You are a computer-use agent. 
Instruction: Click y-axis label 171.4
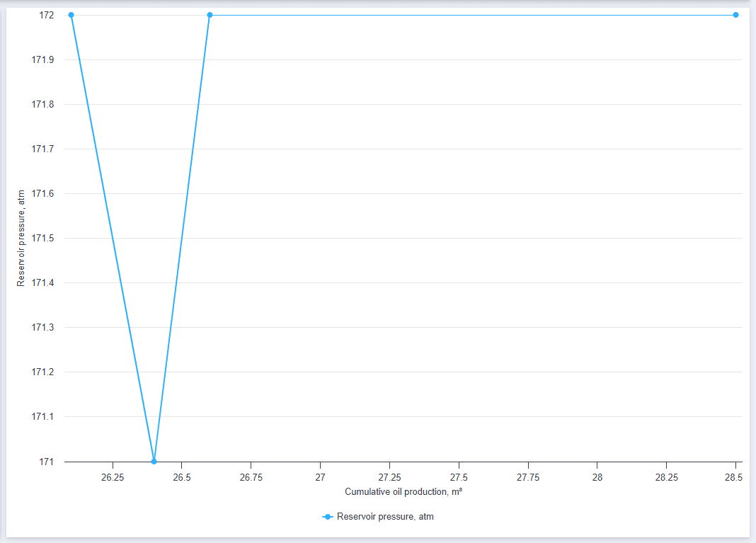pos(43,282)
